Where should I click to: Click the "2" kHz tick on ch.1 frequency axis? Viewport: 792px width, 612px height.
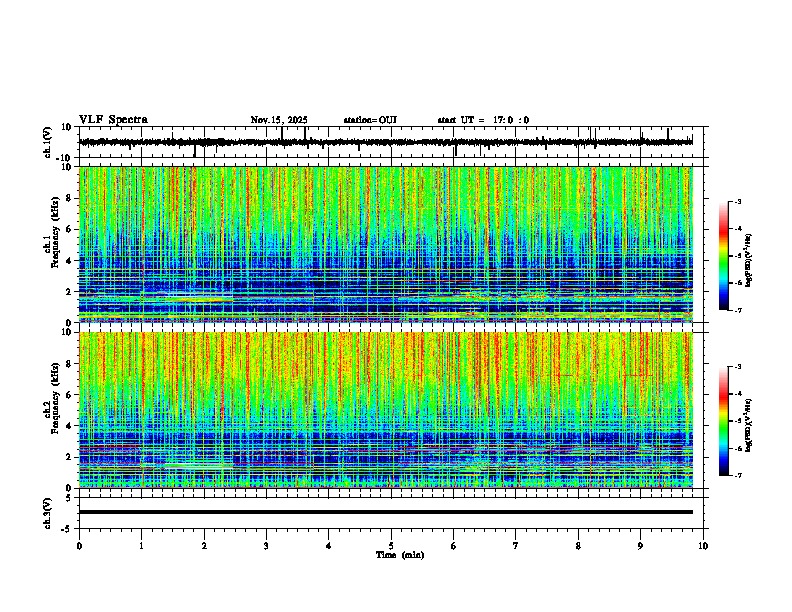[x=70, y=292]
